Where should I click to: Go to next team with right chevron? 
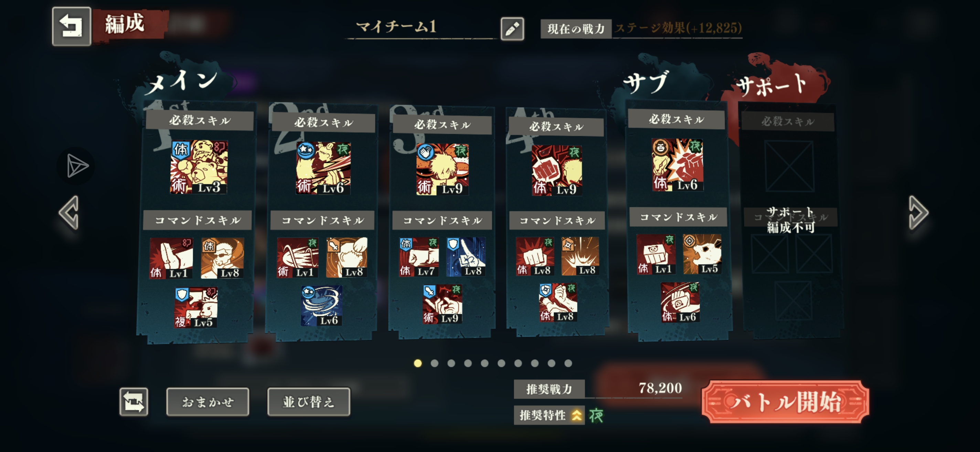918,213
